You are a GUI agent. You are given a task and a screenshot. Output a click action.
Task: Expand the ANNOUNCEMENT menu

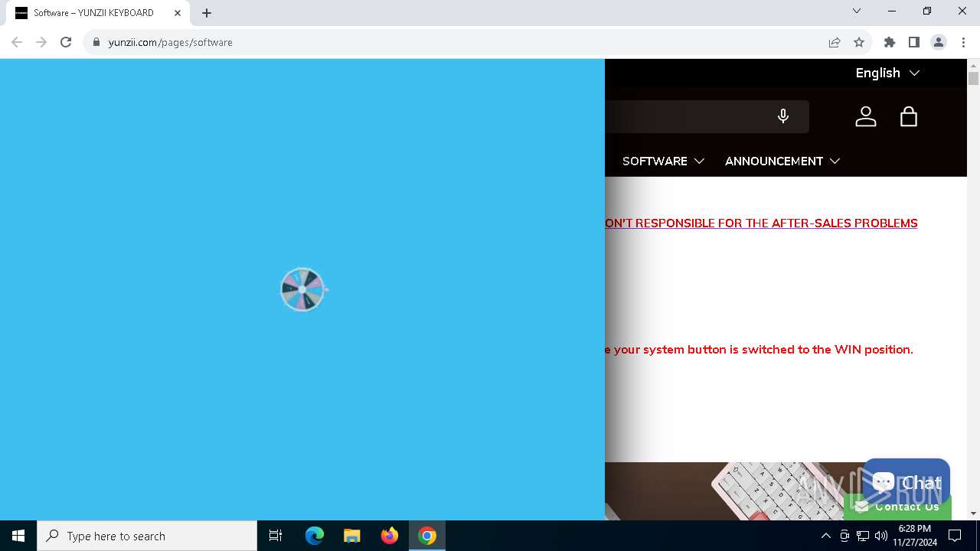(782, 161)
